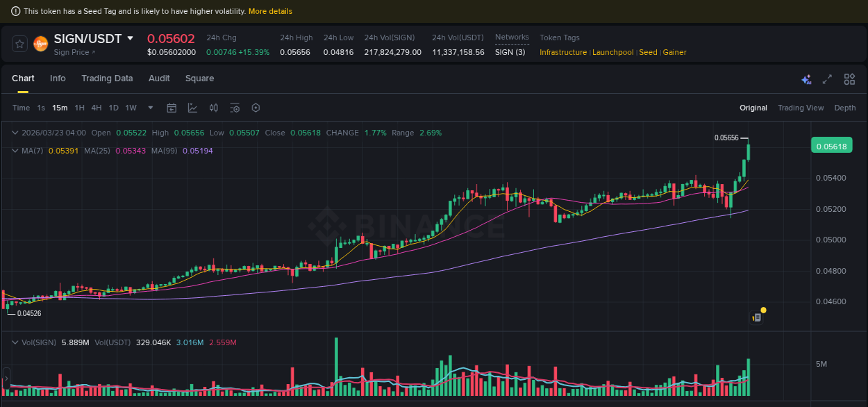Open chart settings via the hexagon gear icon
Image resolution: width=868 pixels, height=407 pixels.
pos(256,108)
